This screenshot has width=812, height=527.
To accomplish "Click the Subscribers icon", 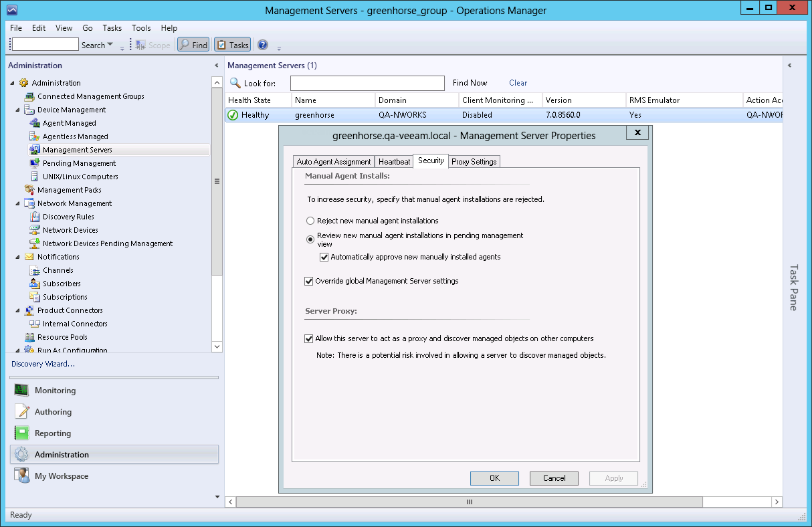I will click(35, 284).
